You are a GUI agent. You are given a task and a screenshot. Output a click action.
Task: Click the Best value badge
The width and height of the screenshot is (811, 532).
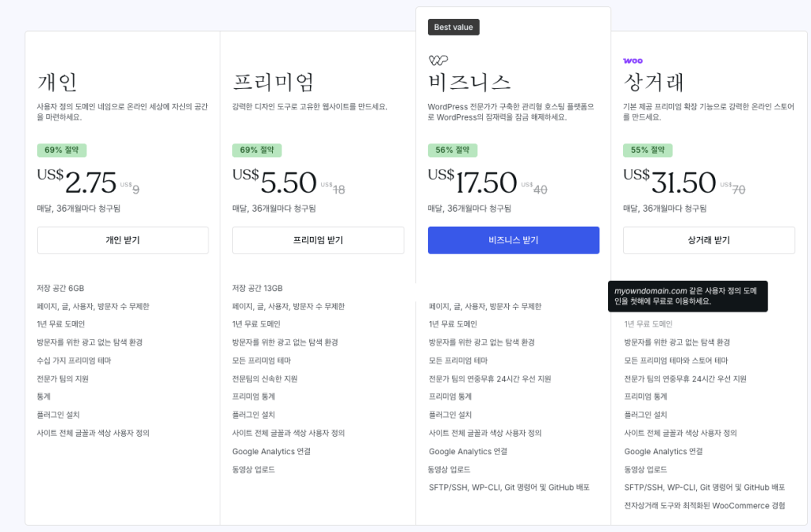pos(453,27)
